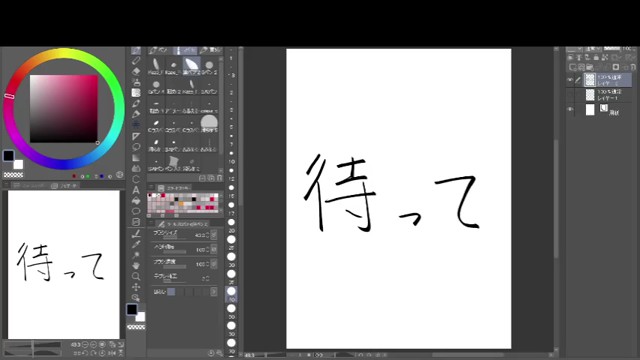
Task: Select the Hand move tool
Action: point(136,266)
